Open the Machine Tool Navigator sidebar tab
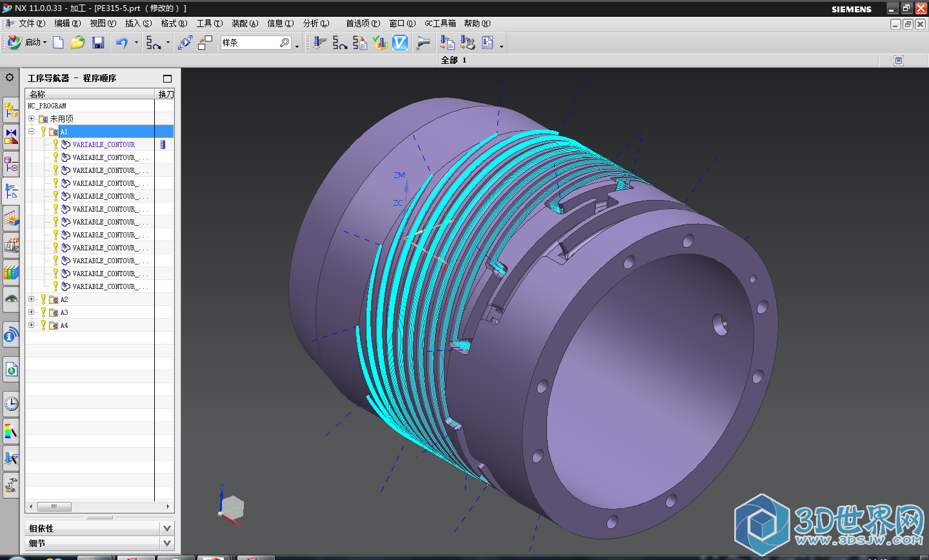 click(x=11, y=218)
